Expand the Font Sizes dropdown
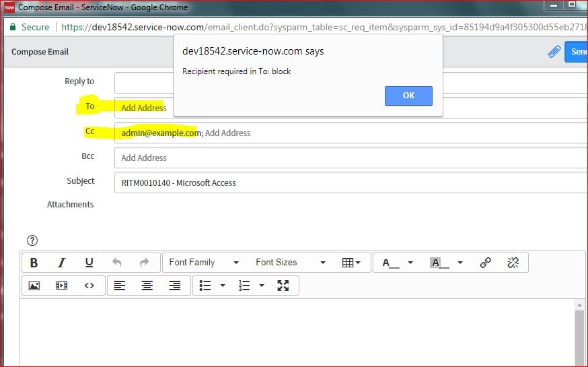The image size is (588, 367). [x=290, y=263]
